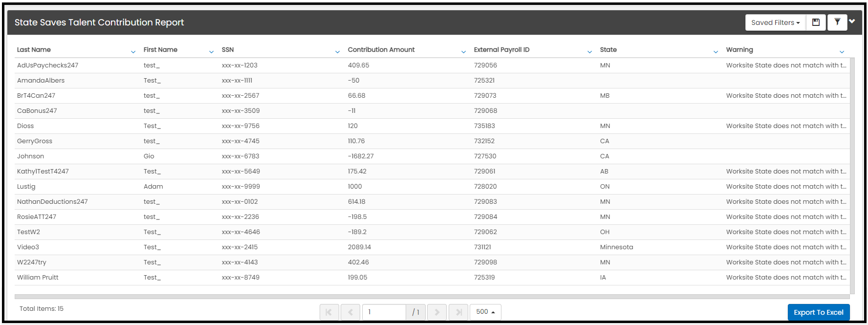The width and height of the screenshot is (868, 325).
Task: Open the SSN column menu chevron
Action: (337, 52)
